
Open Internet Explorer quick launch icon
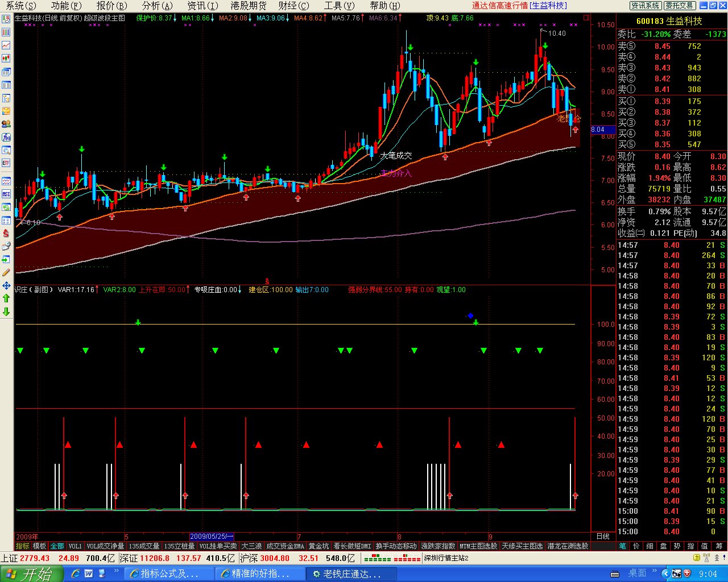click(x=76, y=573)
